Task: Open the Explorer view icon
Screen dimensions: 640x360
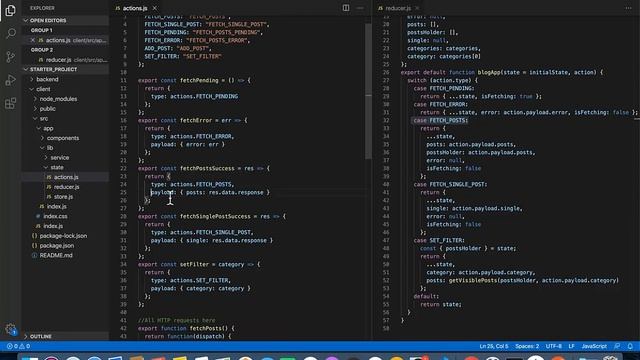Action: click(x=11, y=10)
